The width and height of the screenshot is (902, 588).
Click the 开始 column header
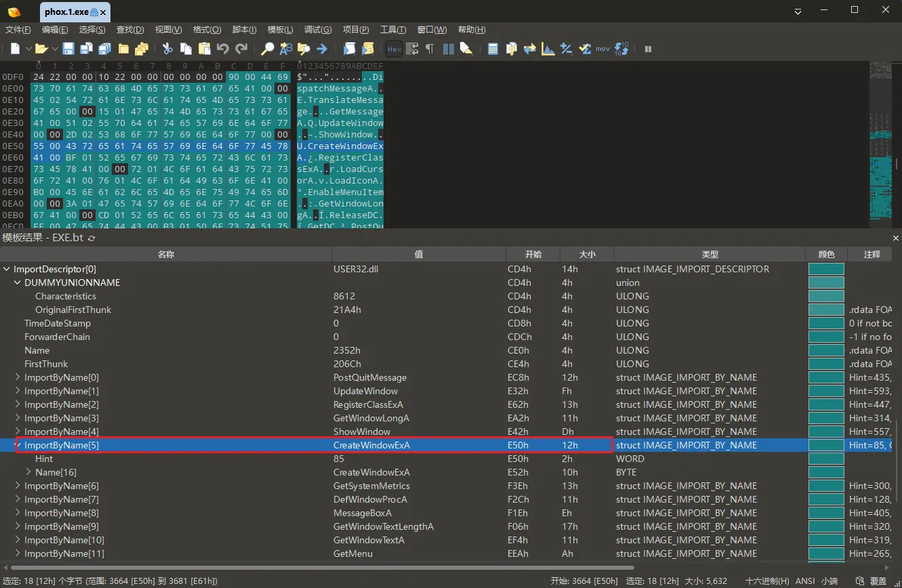[533, 254]
